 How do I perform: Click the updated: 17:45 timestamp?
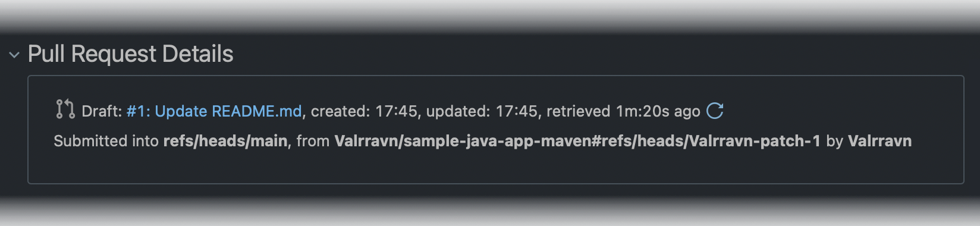pos(482,111)
